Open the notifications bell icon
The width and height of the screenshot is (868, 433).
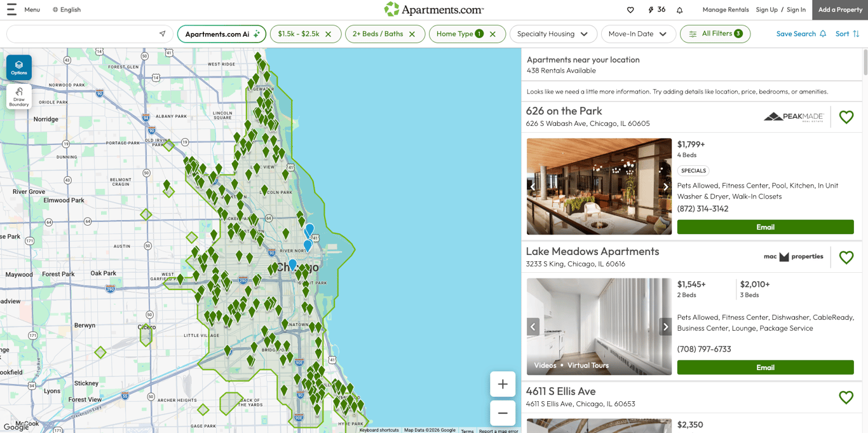tap(679, 10)
